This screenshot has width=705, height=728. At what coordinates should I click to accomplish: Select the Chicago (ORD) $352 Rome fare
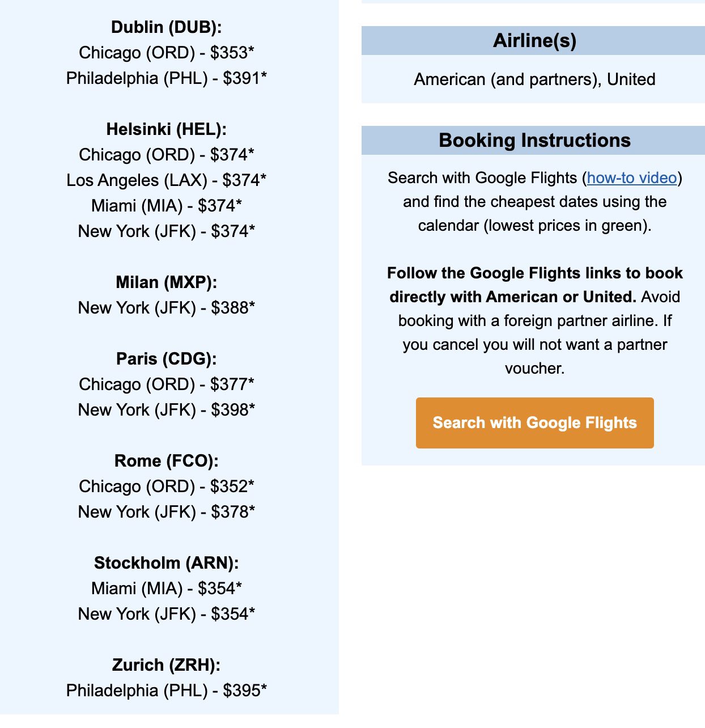[168, 486]
